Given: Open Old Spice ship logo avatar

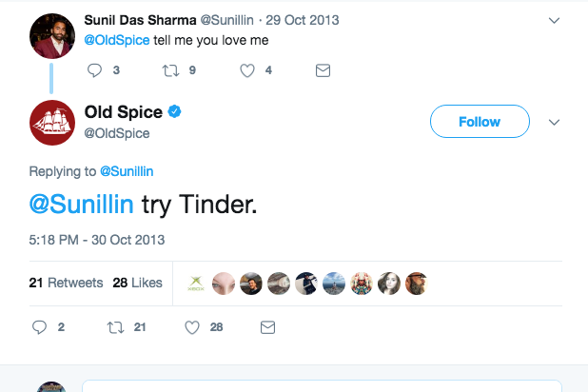Looking at the screenshot, I should pos(53,123).
